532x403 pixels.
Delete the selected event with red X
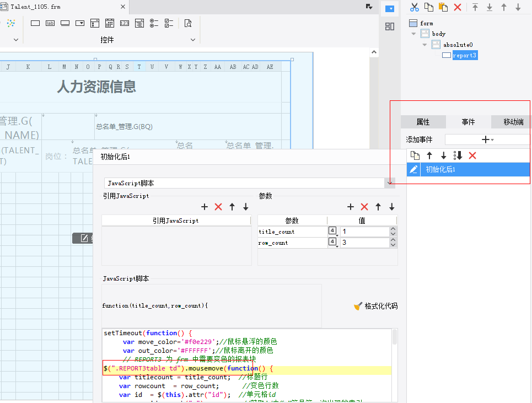[472, 155]
